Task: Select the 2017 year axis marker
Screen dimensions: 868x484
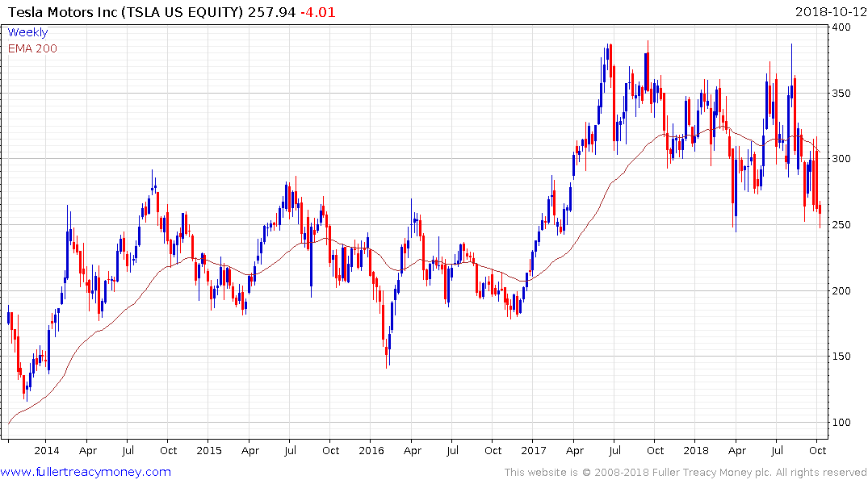Action: click(533, 450)
